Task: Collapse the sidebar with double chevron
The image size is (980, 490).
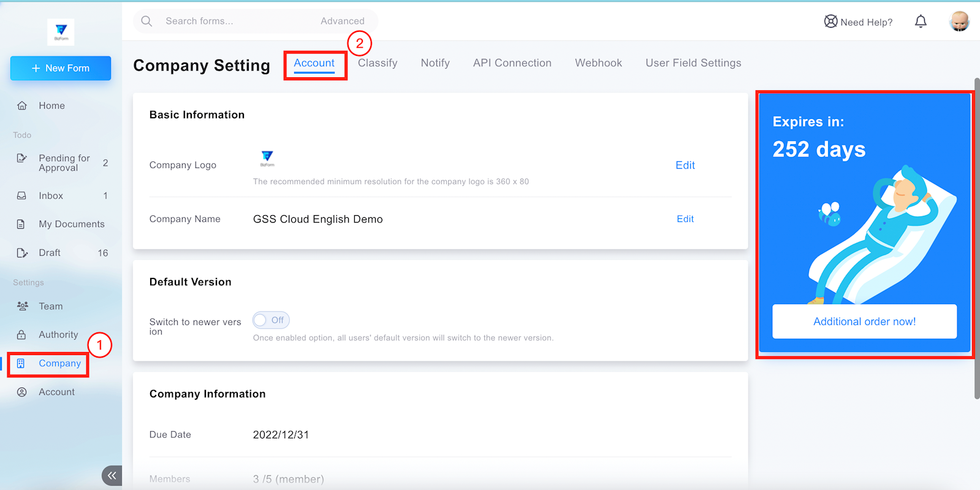Action: [x=112, y=475]
